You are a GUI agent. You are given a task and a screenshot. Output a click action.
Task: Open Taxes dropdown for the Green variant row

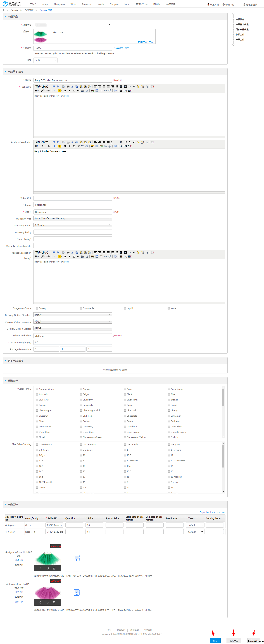(x=195, y=525)
